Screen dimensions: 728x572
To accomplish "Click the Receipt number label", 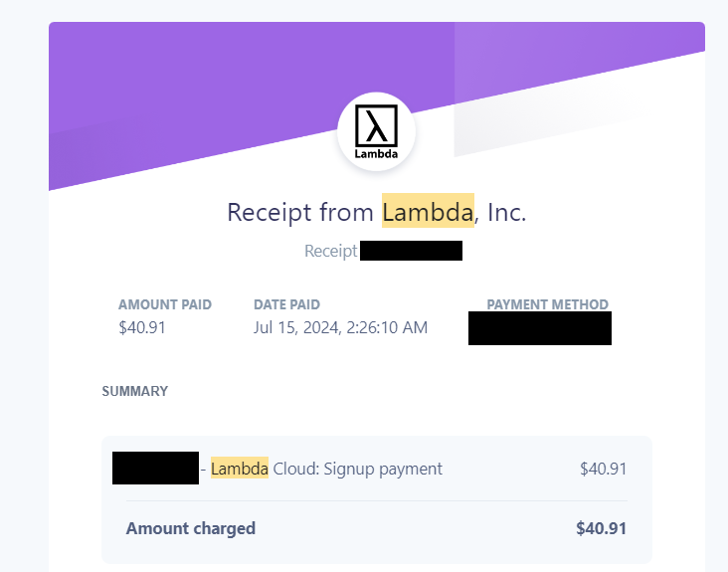I will coord(330,251).
